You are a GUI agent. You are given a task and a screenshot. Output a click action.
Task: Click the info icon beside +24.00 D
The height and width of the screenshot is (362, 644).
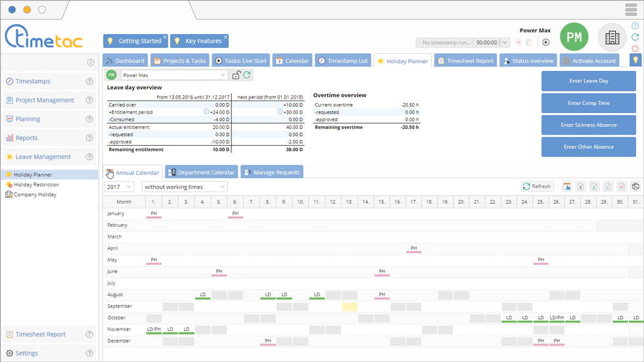tap(206, 112)
